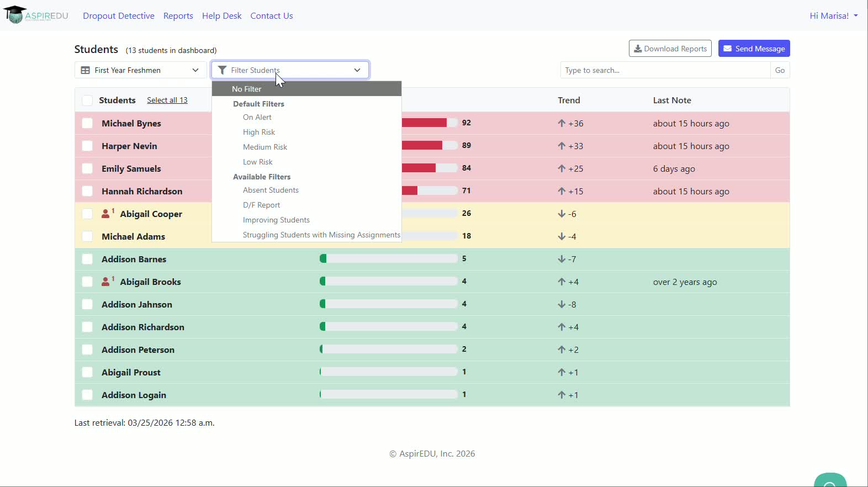
Task: Choose No Filter option
Action: 306,89
